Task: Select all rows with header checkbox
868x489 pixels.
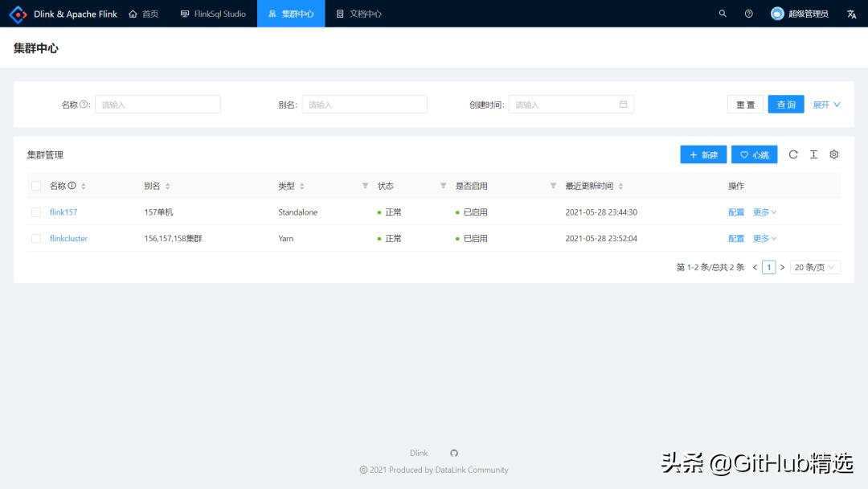Action: [36, 186]
